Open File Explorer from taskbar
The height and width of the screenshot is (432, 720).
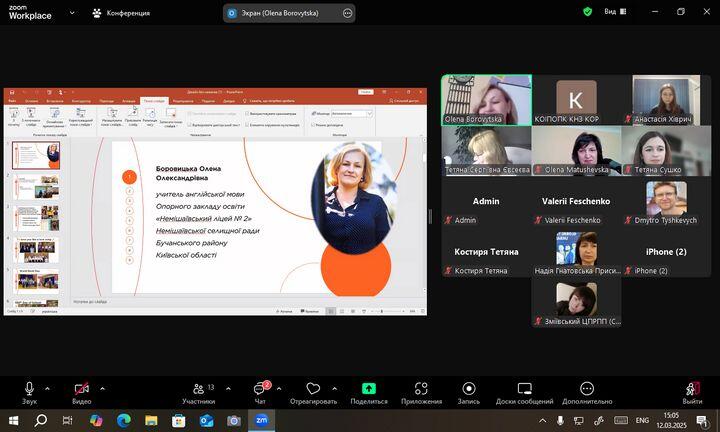[x=151, y=420]
